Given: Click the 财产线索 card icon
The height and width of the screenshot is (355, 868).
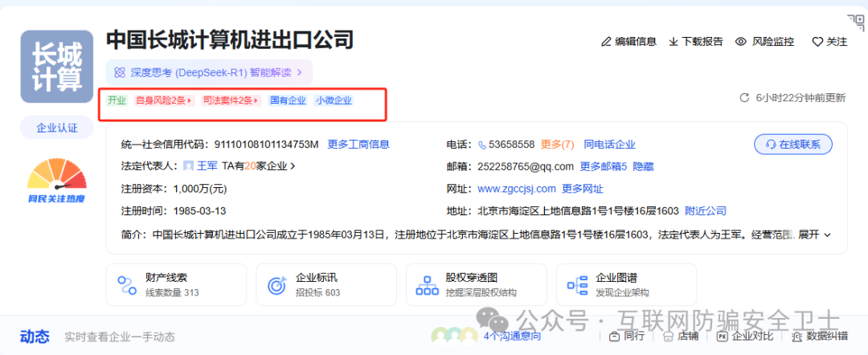Looking at the screenshot, I should (127, 285).
